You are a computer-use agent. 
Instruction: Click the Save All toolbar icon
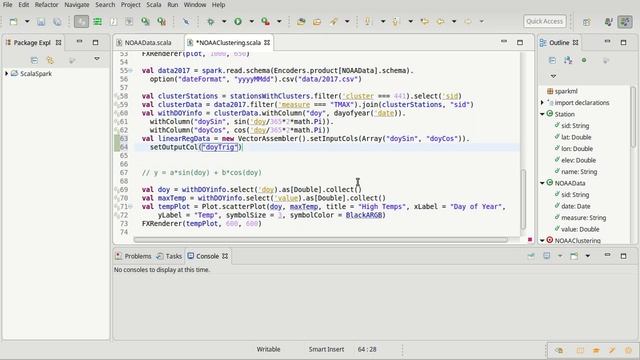tap(57, 22)
